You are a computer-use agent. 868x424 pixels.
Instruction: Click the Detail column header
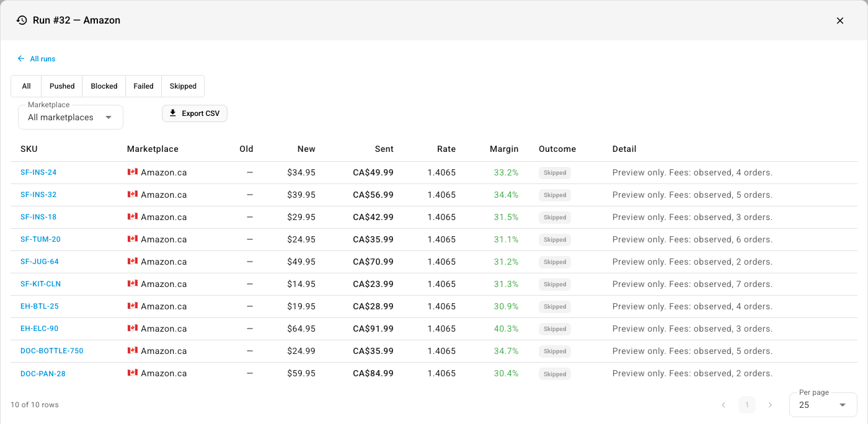click(624, 149)
